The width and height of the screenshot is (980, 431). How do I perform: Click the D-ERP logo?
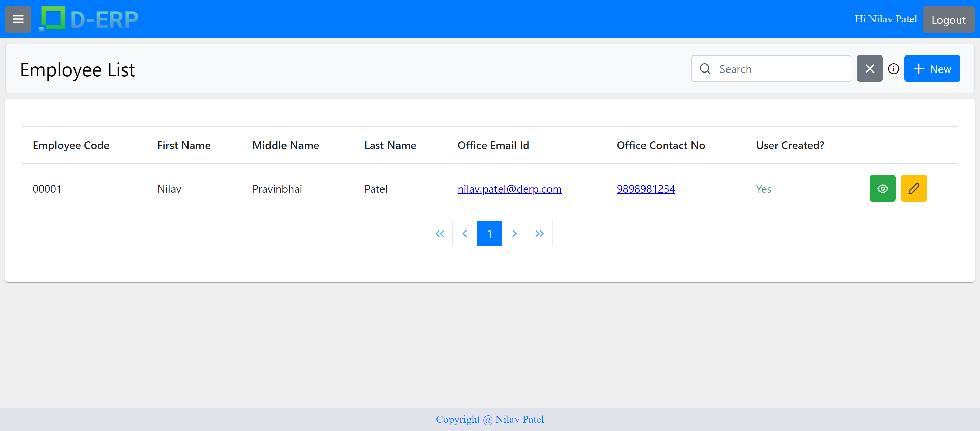point(89,19)
